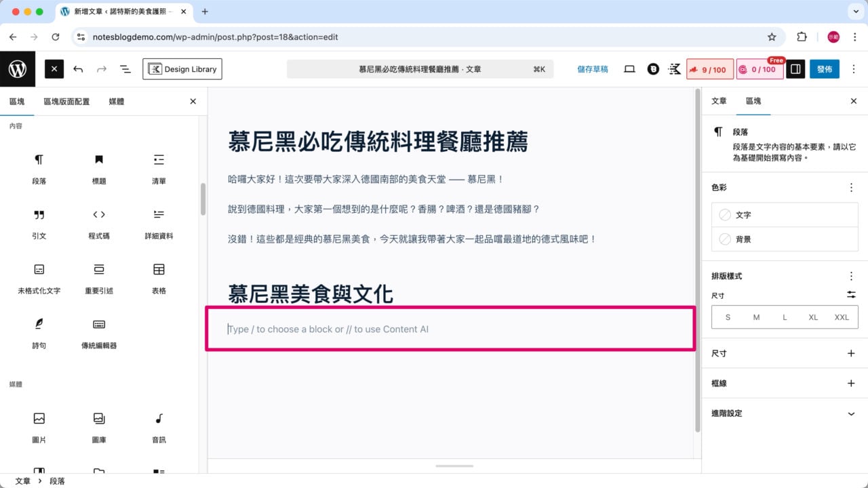
Task: Switch to the 文章 post settings tab
Action: (718, 101)
